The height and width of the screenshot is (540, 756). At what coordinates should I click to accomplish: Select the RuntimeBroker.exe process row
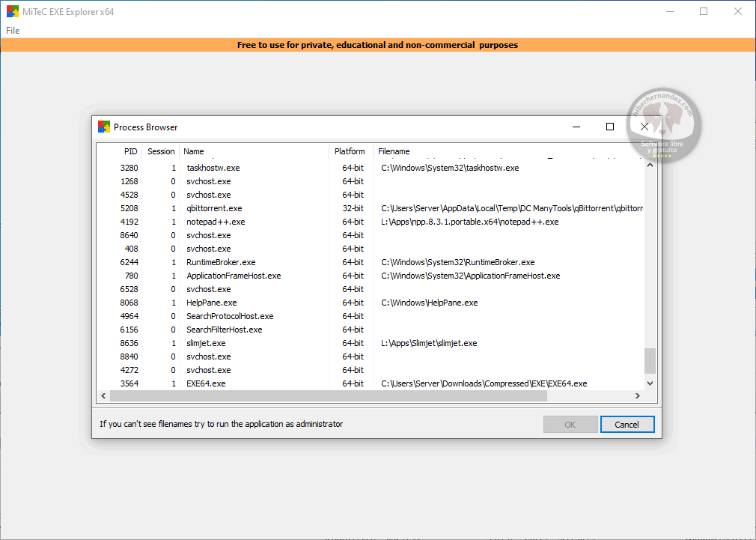coord(371,263)
